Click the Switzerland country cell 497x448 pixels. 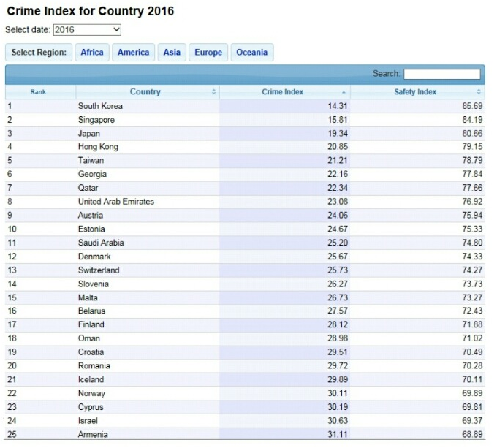pyautogui.click(x=99, y=270)
